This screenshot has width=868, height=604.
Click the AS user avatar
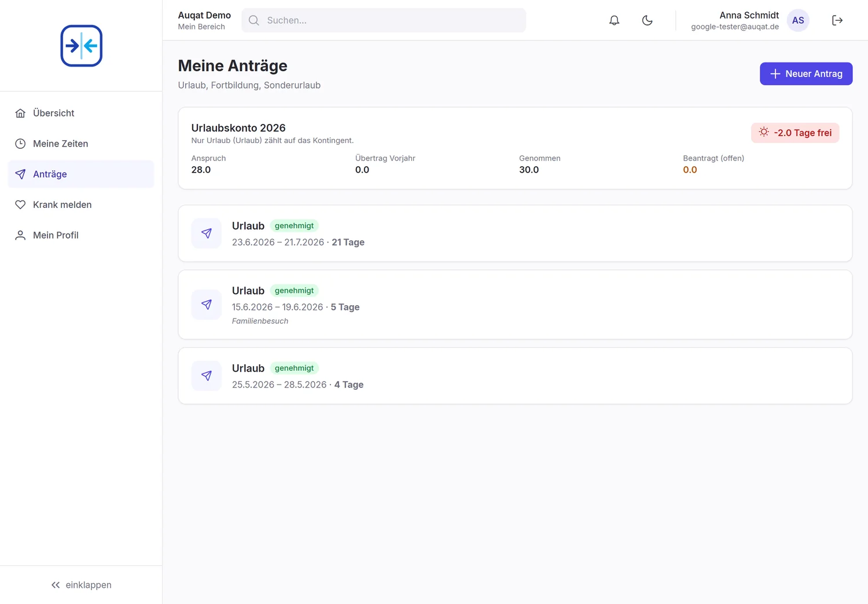(x=798, y=20)
